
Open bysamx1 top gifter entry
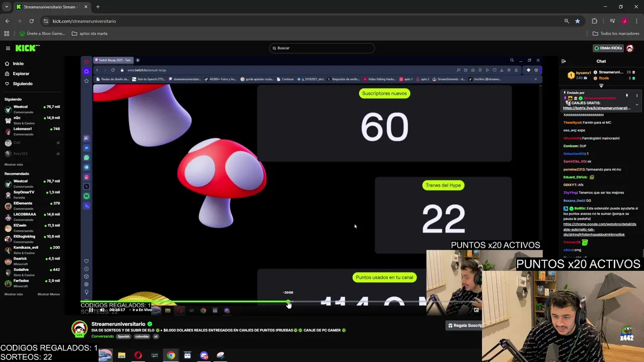pyautogui.click(x=580, y=75)
